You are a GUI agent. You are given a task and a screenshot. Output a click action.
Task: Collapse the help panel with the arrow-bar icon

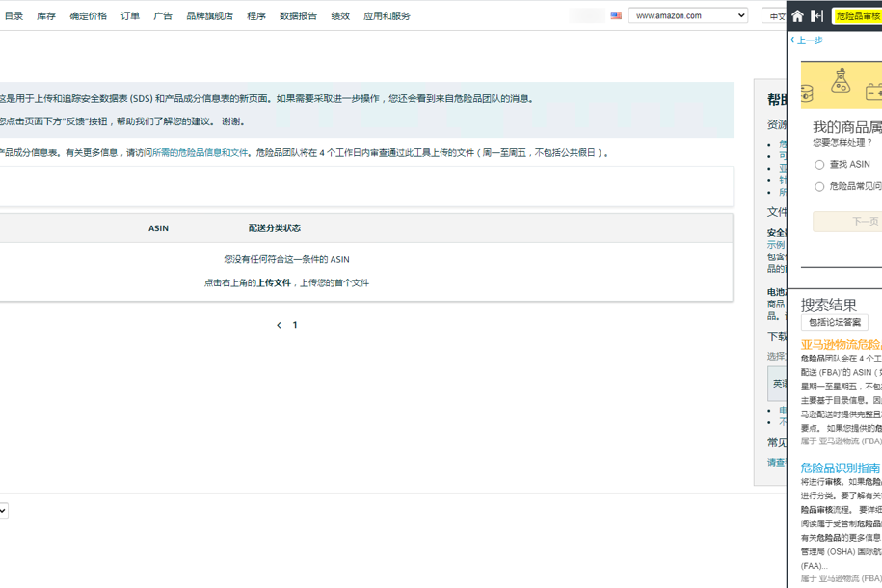pyautogui.click(x=816, y=15)
